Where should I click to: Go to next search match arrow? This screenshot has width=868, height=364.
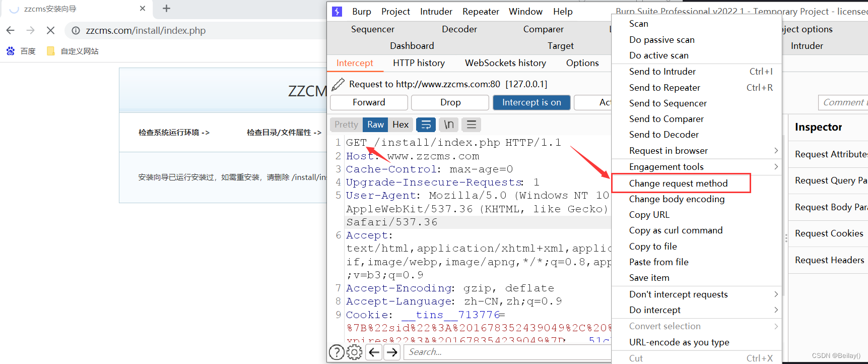392,352
